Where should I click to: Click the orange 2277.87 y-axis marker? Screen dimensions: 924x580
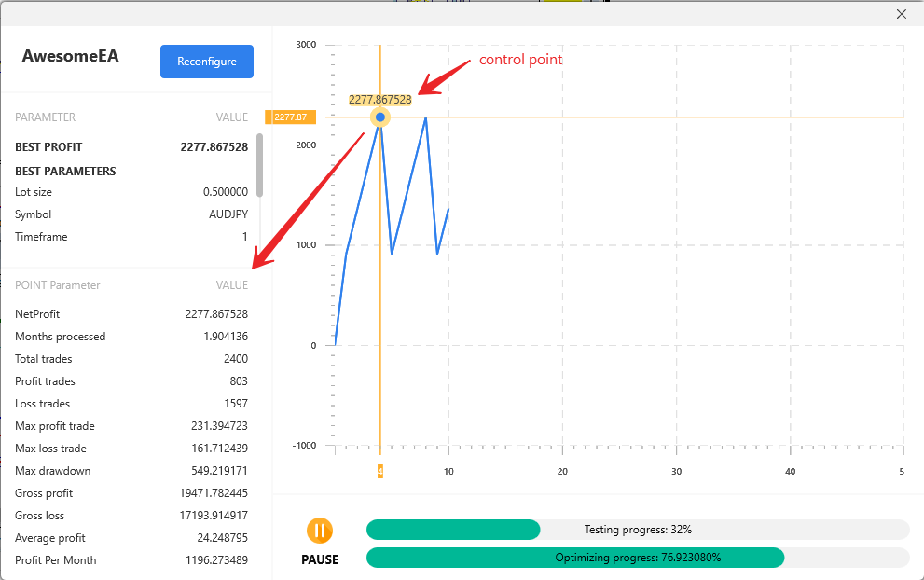pyautogui.click(x=291, y=117)
